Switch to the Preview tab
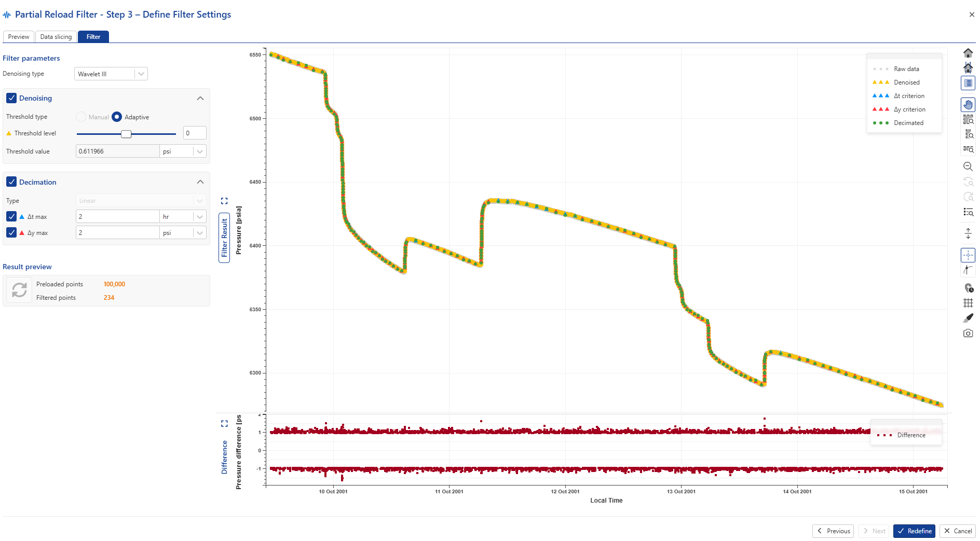The height and width of the screenshot is (541, 980). click(19, 37)
